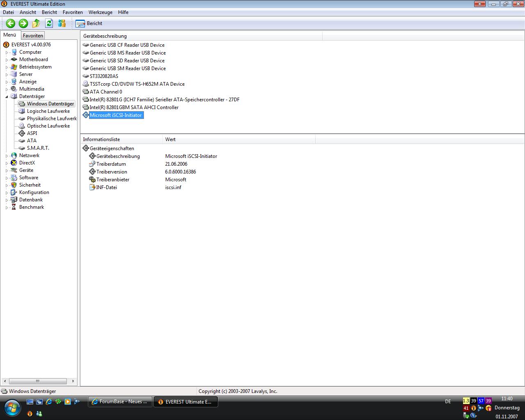Click the tree scrollbar right arrow
This screenshot has height=420, width=525.
(73, 381)
